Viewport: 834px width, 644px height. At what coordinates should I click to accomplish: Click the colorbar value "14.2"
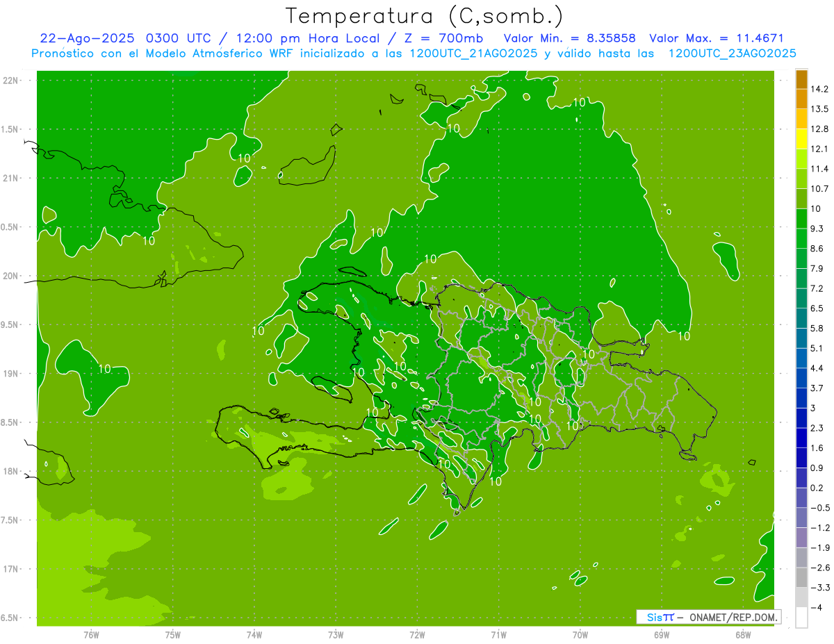coord(821,89)
